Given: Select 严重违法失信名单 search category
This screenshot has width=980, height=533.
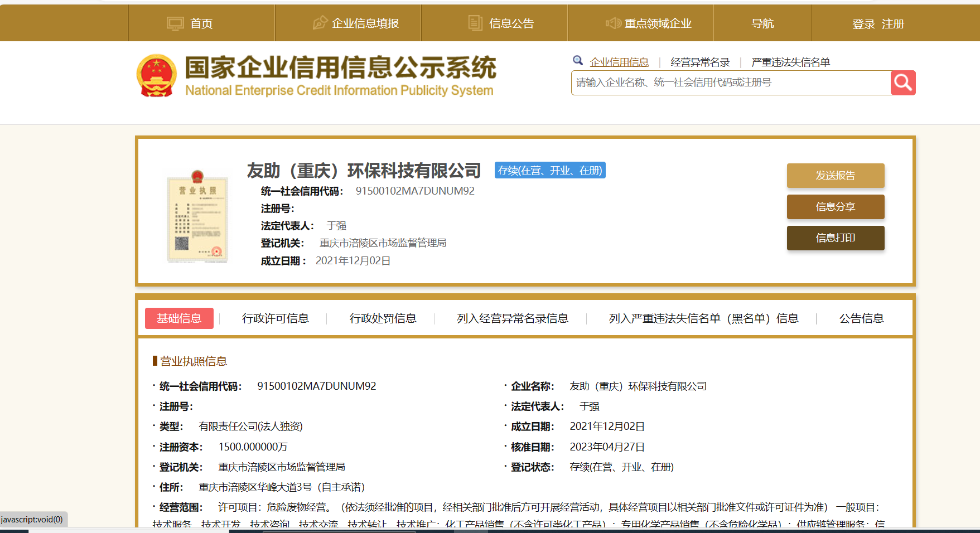Looking at the screenshot, I should click(x=790, y=62).
